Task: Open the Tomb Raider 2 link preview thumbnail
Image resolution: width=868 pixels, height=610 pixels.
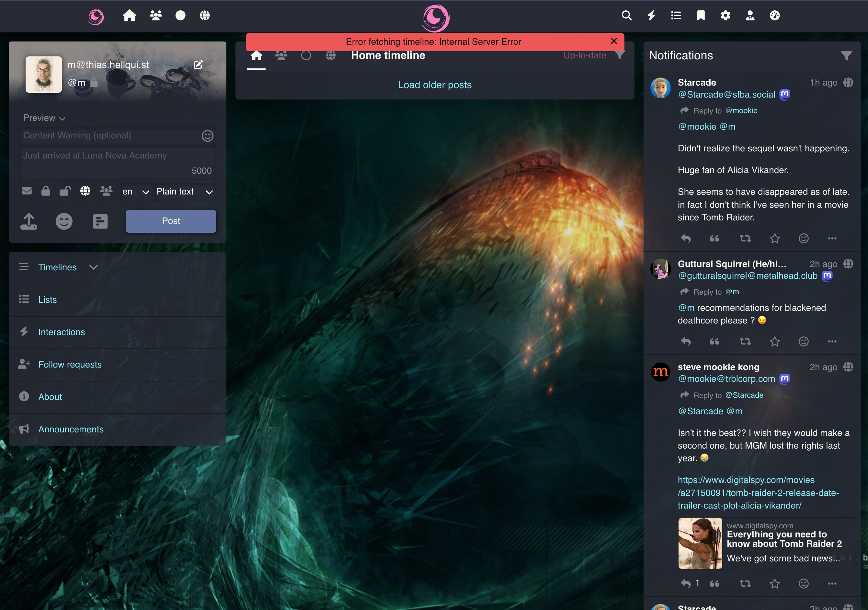Action: [x=700, y=544]
